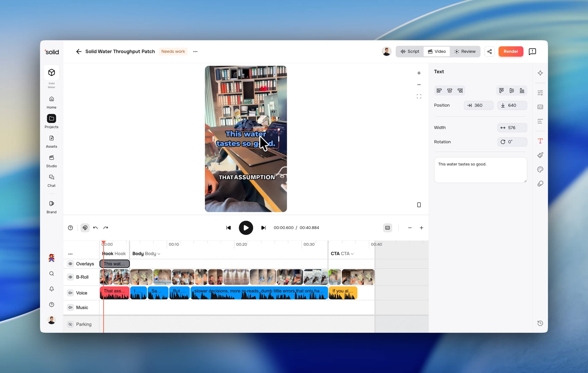The image size is (588, 373).
Task: Open the Needs work status badge
Action: tap(173, 51)
